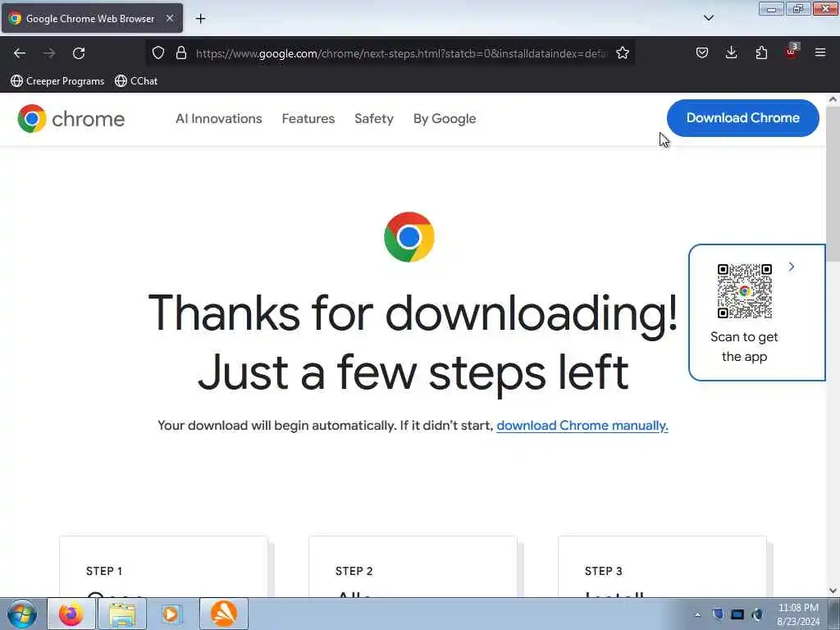840x630 pixels.
Task: Click the download Chrome manually link
Action: (x=582, y=426)
